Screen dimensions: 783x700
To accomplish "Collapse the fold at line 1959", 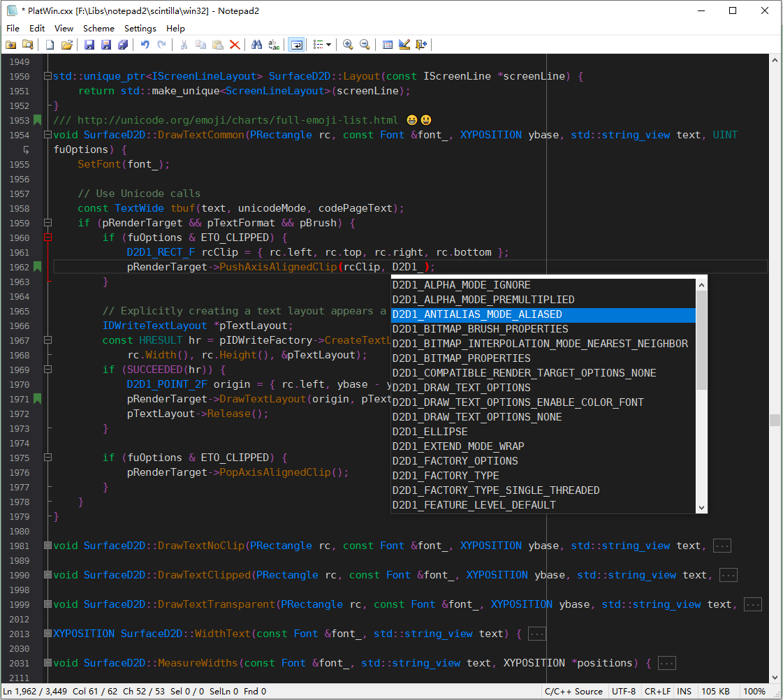I will click(48, 223).
